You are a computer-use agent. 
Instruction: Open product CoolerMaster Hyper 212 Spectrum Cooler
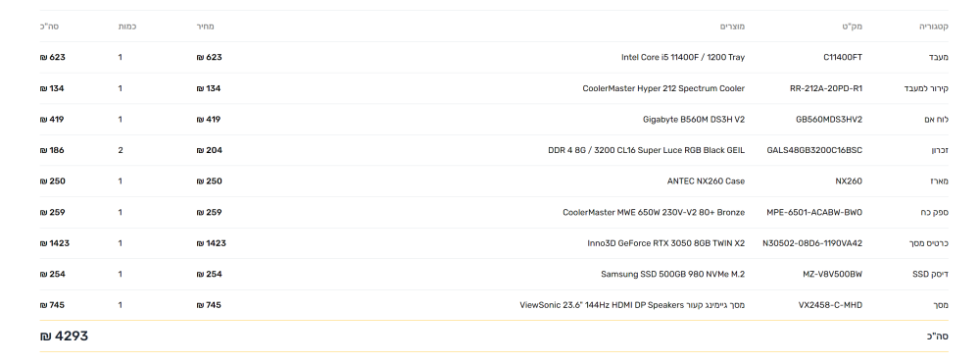[663, 88]
